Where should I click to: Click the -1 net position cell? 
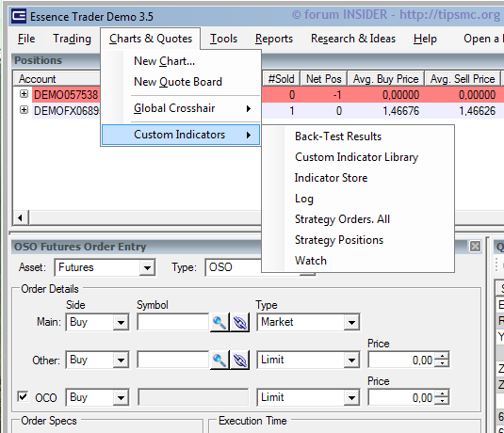tap(324, 95)
